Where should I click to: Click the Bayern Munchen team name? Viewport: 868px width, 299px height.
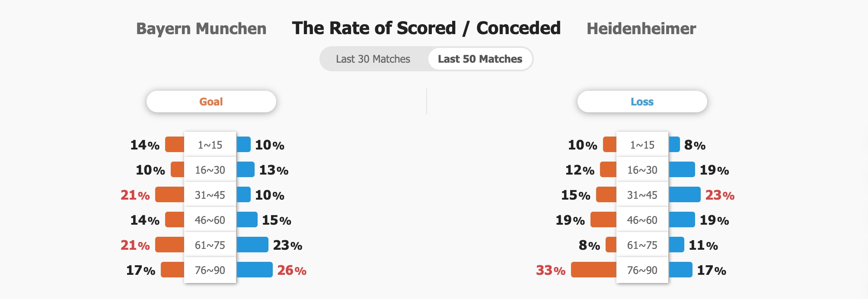[201, 29]
